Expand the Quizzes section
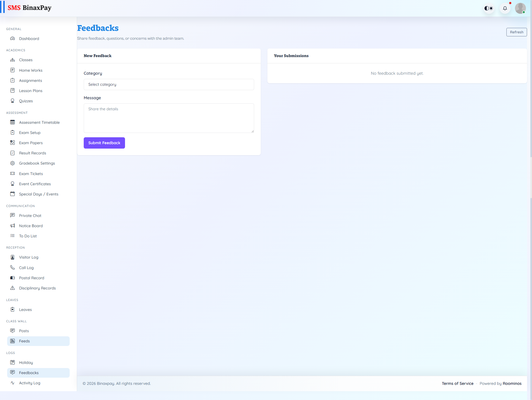 coord(26,101)
